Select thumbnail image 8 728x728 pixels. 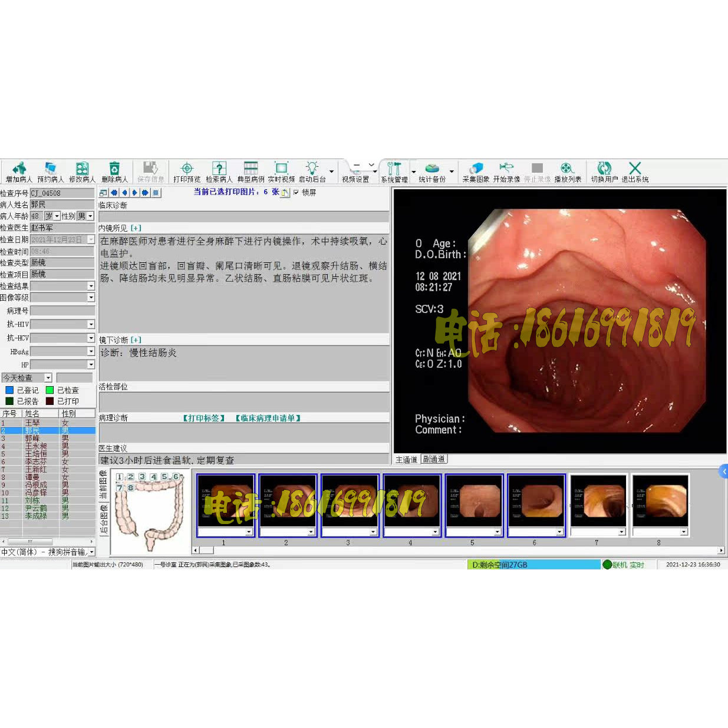661,501
